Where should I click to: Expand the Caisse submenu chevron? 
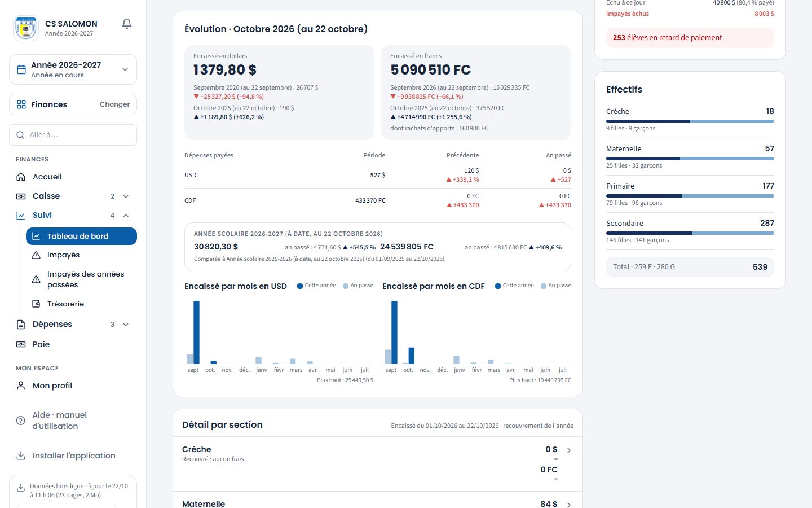pos(126,196)
